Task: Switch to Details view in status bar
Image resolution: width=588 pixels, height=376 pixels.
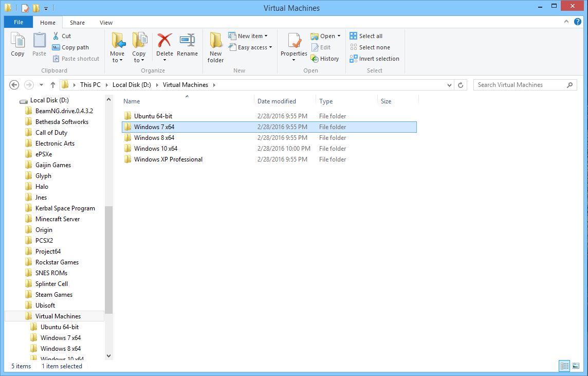Action: click(564, 366)
